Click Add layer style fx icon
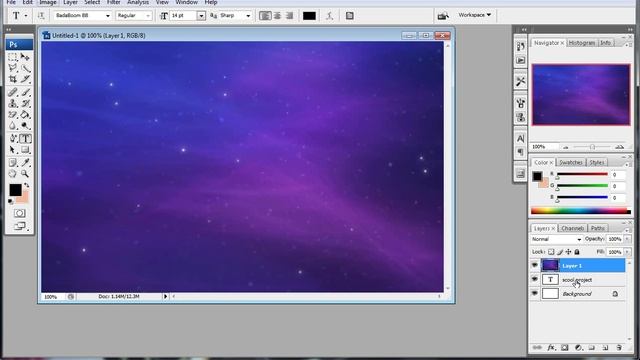640x360 pixels. click(x=551, y=348)
